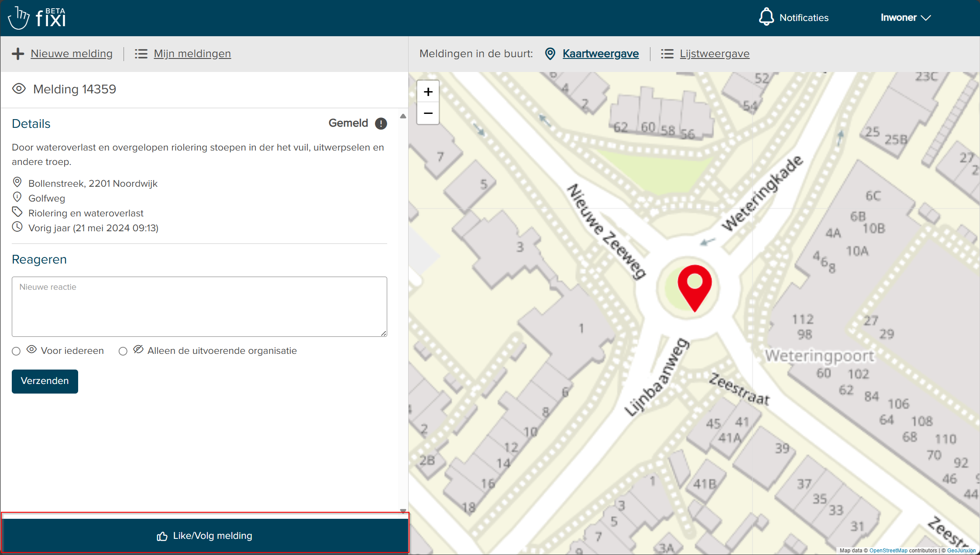Focus the Nieuwe reactie text field
980x555 pixels.
click(199, 306)
